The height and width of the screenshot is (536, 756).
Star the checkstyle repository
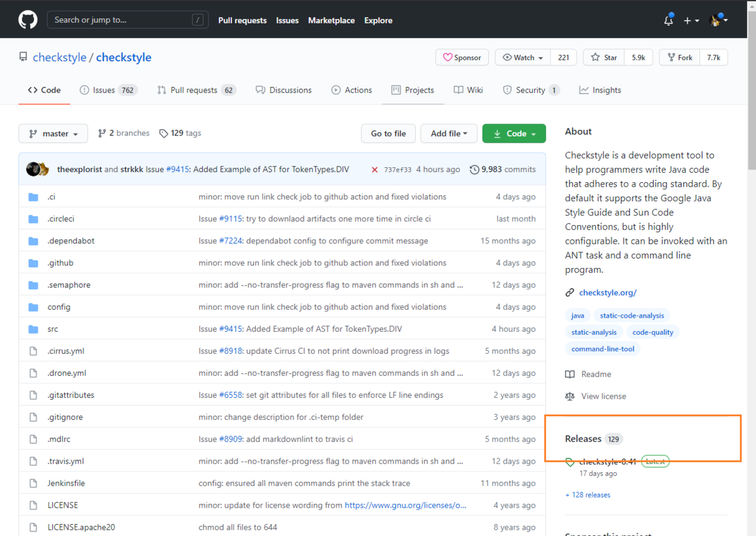(x=604, y=57)
